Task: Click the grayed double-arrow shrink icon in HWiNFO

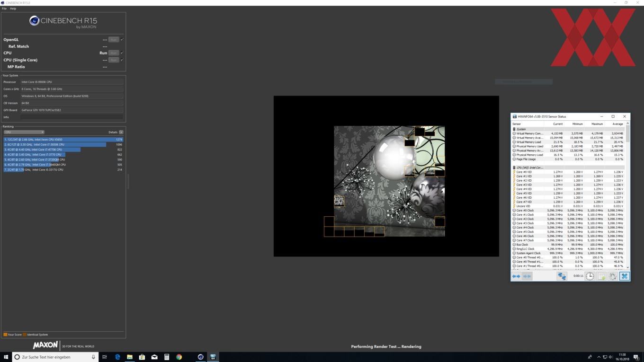Action: (527, 276)
